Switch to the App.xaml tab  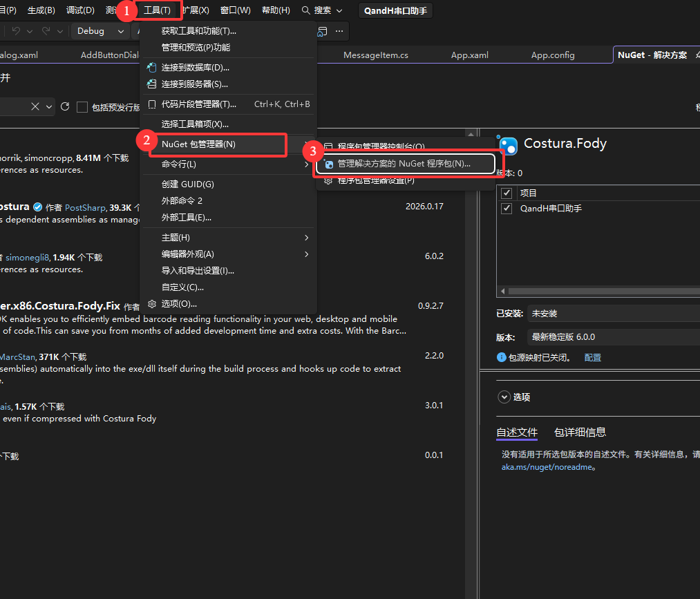pyautogui.click(x=470, y=55)
